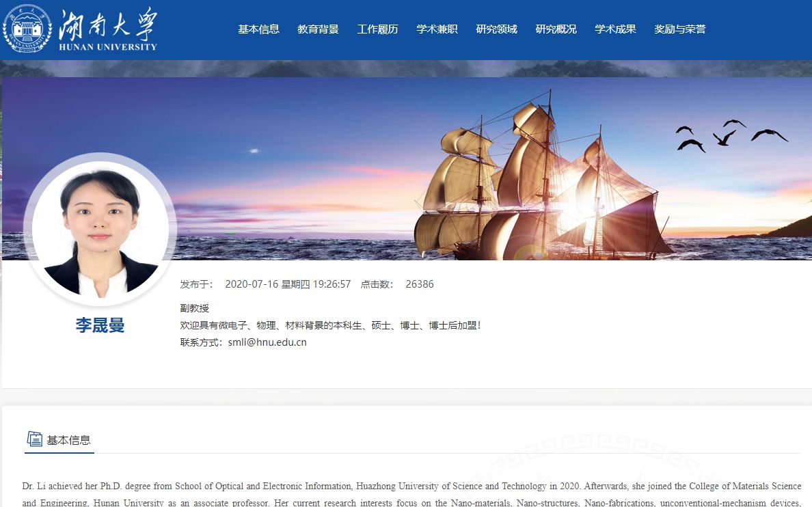Click the flying birds in the banner
812x507 pixels.
[731, 136]
